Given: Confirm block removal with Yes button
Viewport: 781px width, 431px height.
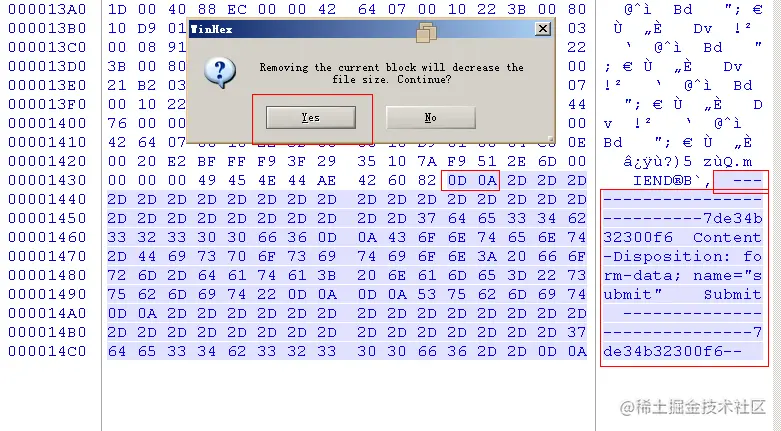Looking at the screenshot, I should point(311,118).
